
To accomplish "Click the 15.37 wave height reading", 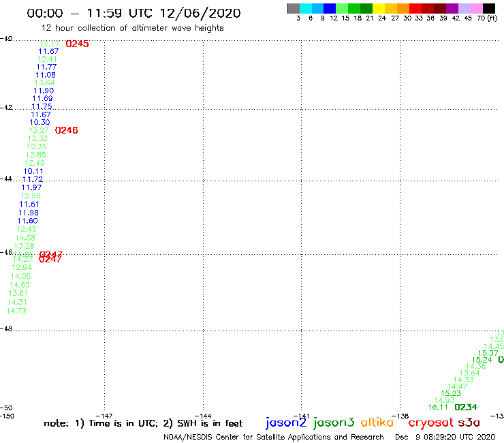I will [x=488, y=353].
